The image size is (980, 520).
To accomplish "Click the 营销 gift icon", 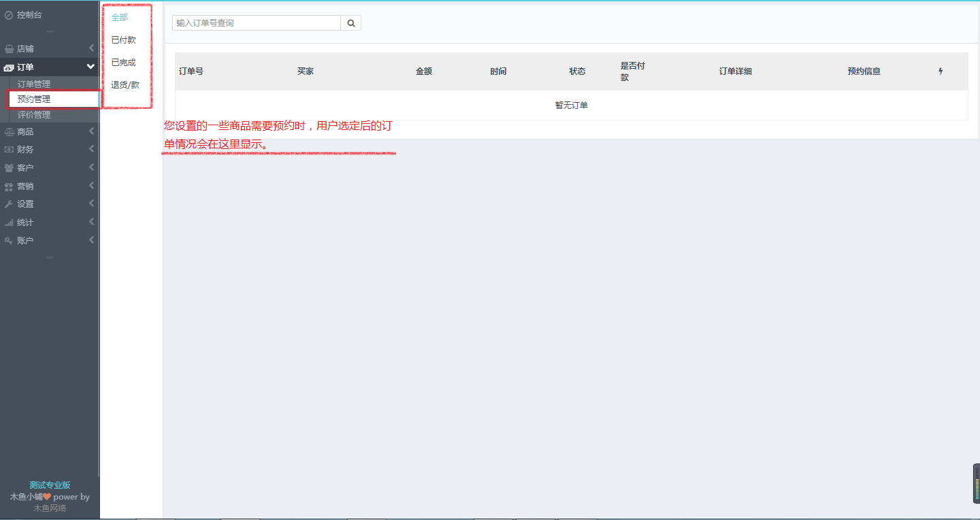I will point(9,186).
